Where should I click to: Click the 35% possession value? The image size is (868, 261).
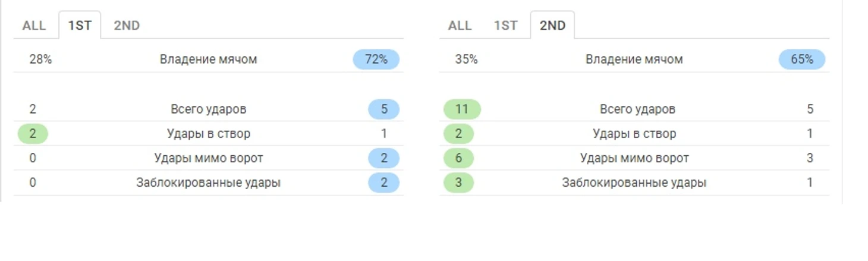(x=466, y=59)
